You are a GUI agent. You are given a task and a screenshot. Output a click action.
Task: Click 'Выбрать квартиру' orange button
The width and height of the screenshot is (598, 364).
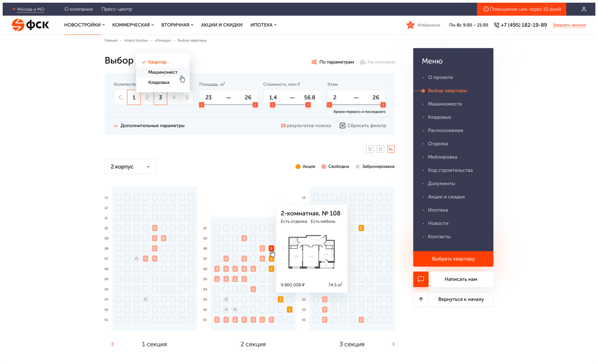point(453,259)
